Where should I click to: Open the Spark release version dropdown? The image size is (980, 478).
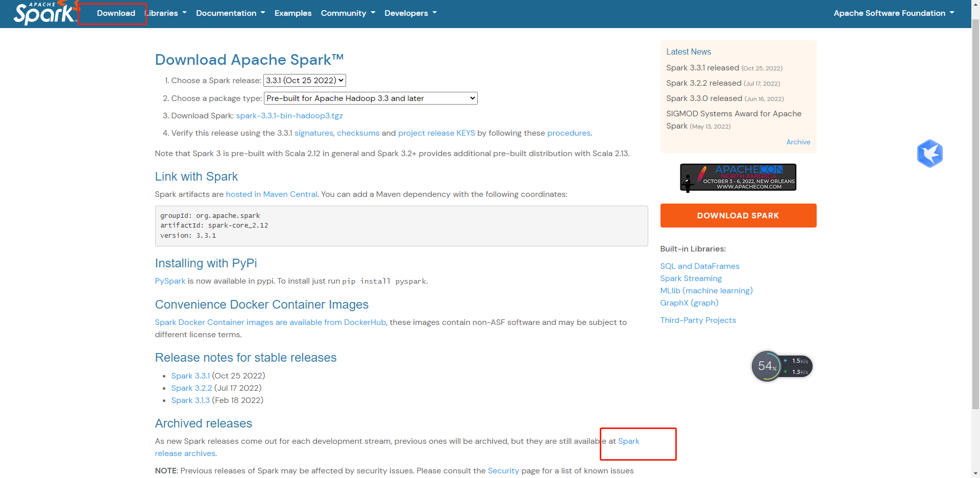(x=304, y=81)
